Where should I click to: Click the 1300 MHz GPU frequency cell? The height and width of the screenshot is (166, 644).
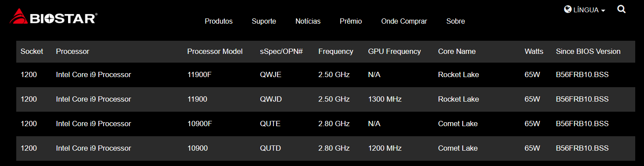pos(385,99)
